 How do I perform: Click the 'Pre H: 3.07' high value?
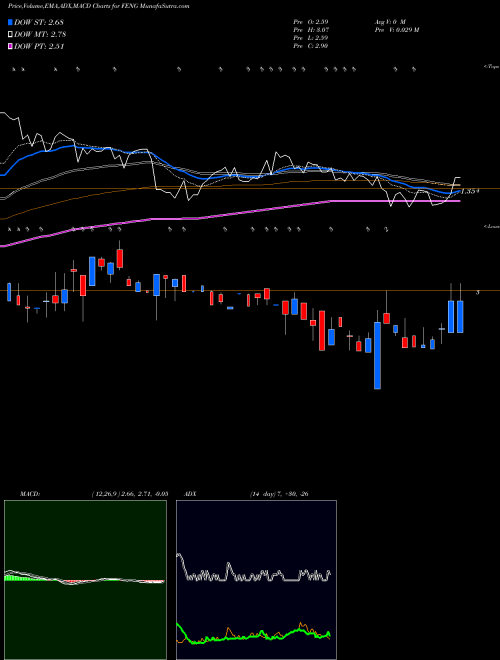pyautogui.click(x=311, y=30)
